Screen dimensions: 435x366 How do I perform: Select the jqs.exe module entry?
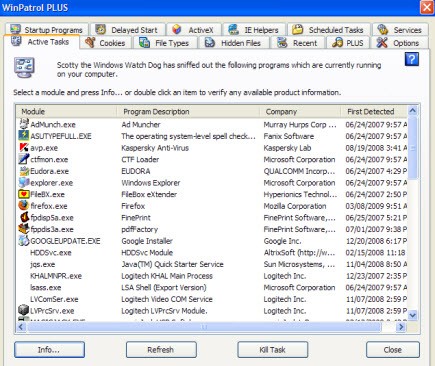coord(43,265)
